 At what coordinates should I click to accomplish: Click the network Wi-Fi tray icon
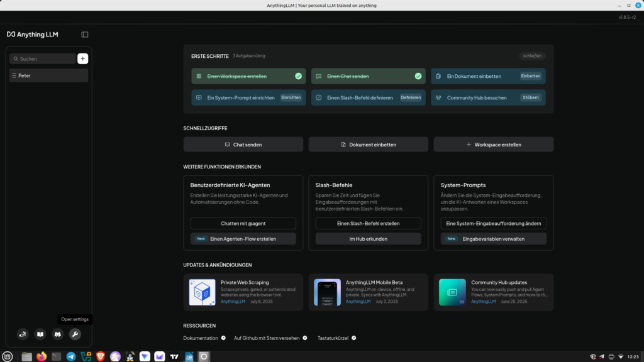(x=621, y=357)
